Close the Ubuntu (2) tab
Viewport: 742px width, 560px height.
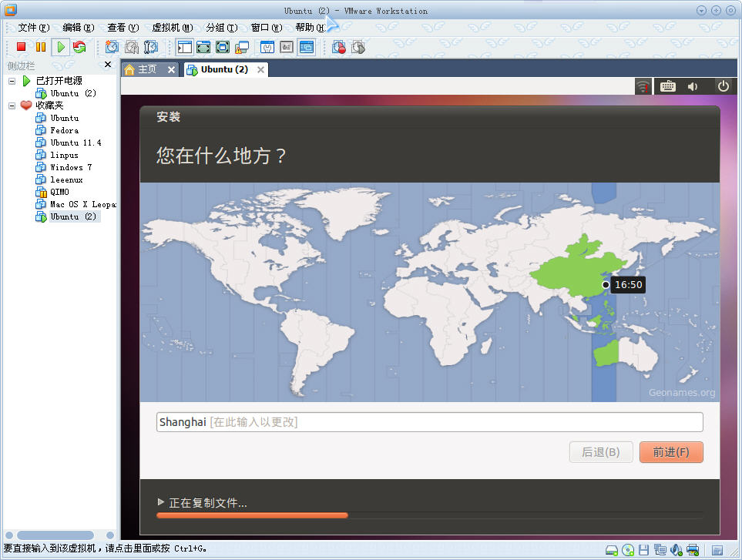(x=260, y=69)
